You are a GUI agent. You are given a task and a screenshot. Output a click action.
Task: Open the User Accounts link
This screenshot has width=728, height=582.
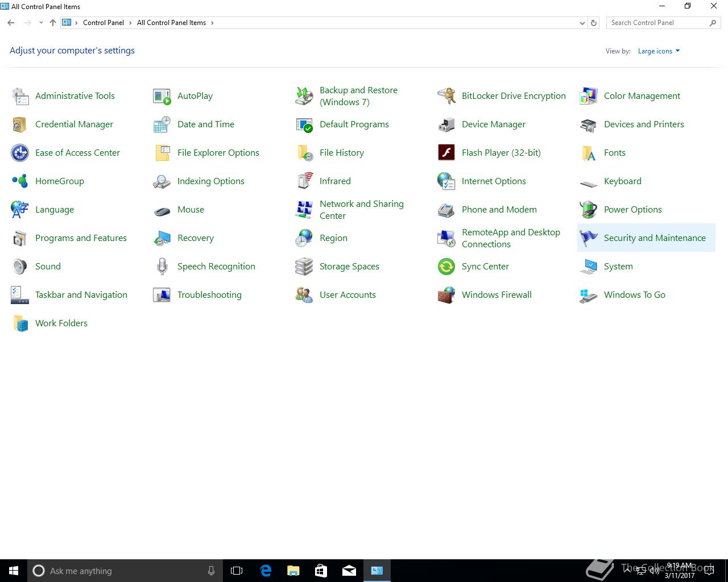coord(348,295)
